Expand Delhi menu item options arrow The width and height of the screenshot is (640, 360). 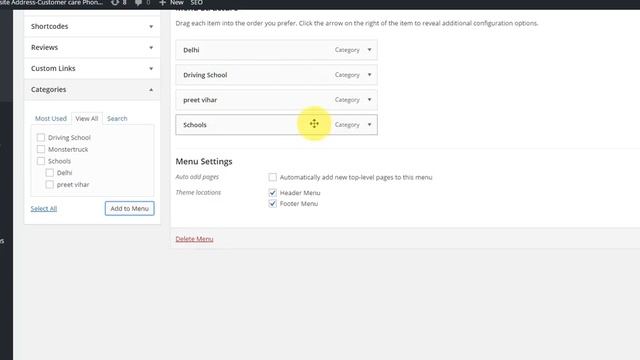(x=369, y=50)
